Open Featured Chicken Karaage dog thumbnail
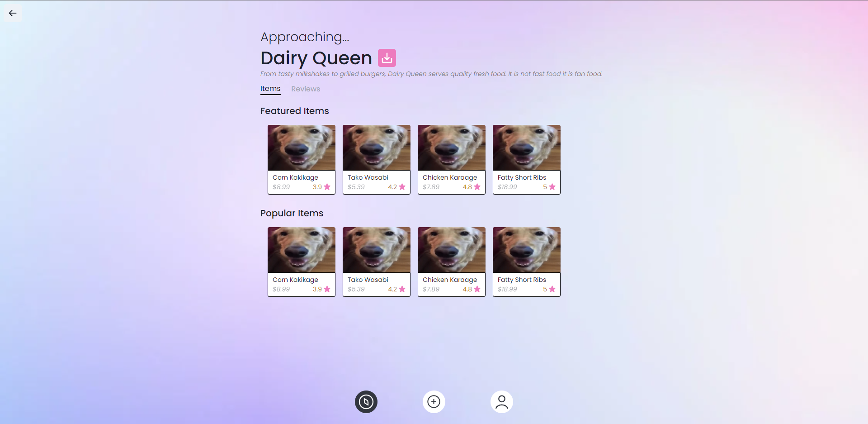Image resolution: width=868 pixels, height=424 pixels. [x=452, y=148]
